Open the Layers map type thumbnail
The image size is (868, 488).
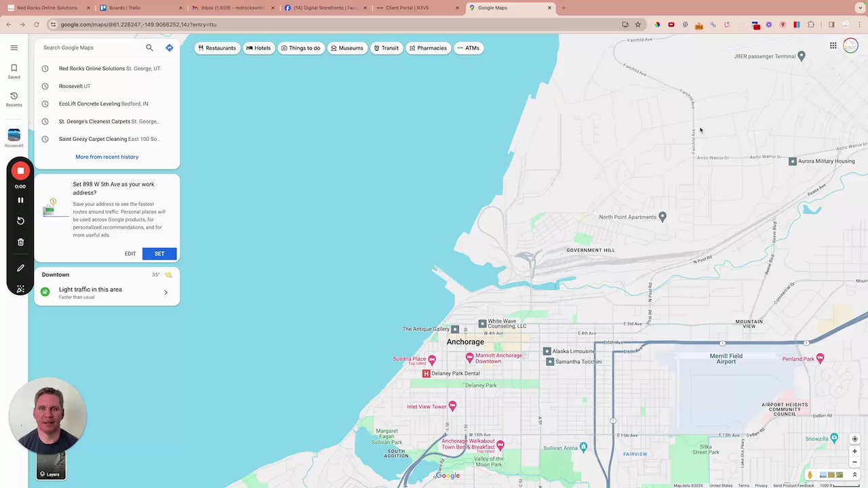51,465
